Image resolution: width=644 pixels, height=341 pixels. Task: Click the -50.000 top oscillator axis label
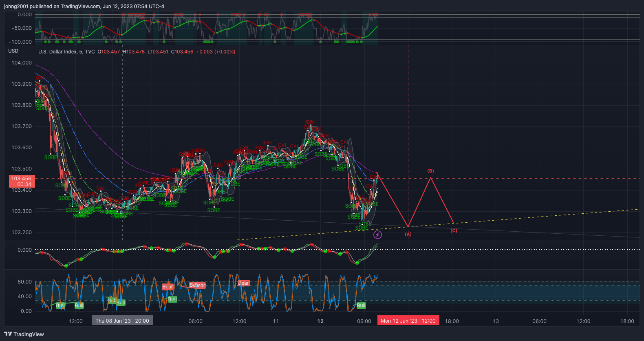click(x=22, y=28)
